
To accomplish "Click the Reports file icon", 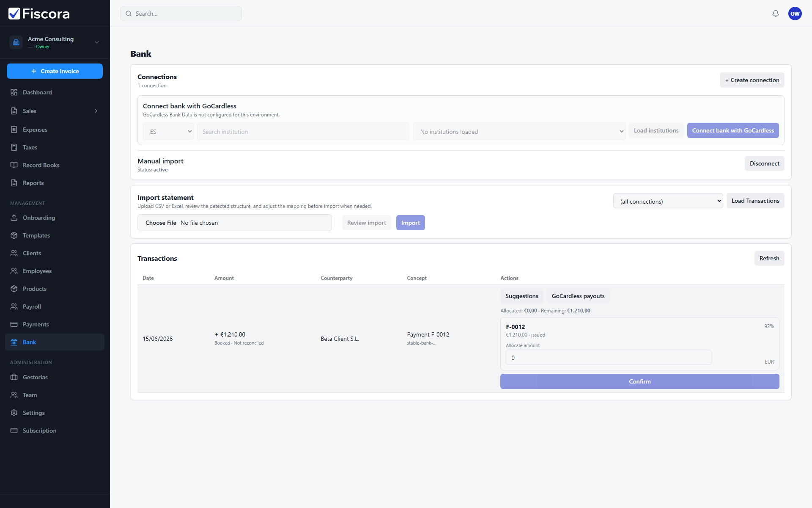I will pyautogui.click(x=14, y=183).
